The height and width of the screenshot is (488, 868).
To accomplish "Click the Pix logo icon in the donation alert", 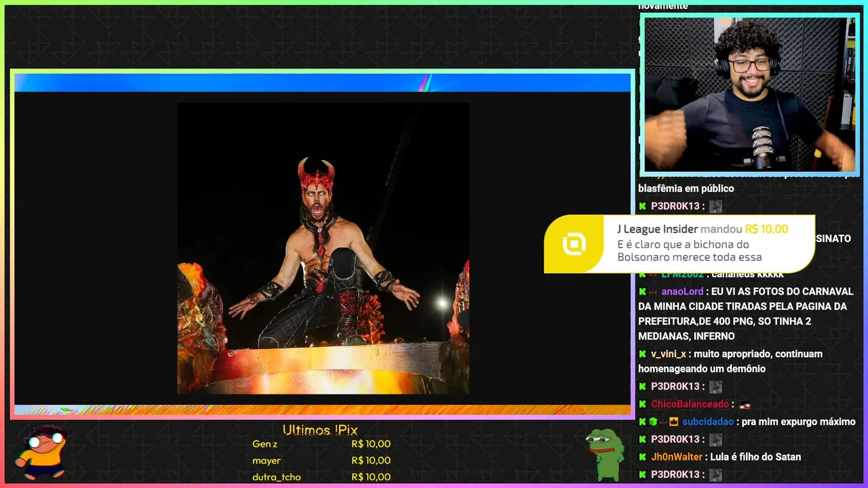I will click(x=574, y=244).
